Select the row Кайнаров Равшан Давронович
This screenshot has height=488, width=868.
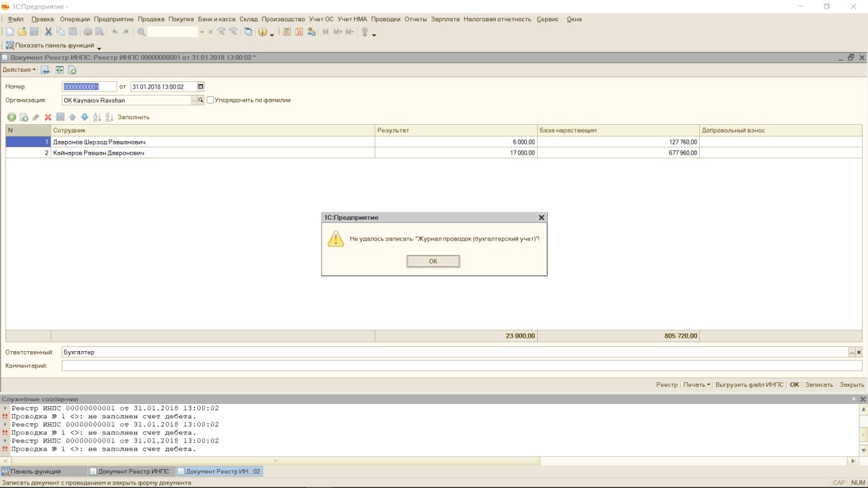tap(434, 152)
